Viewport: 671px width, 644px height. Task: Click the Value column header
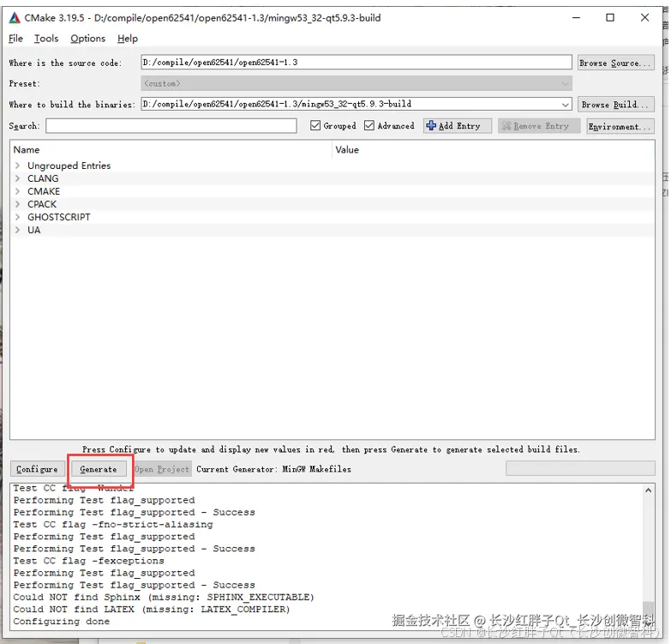[x=494, y=149]
